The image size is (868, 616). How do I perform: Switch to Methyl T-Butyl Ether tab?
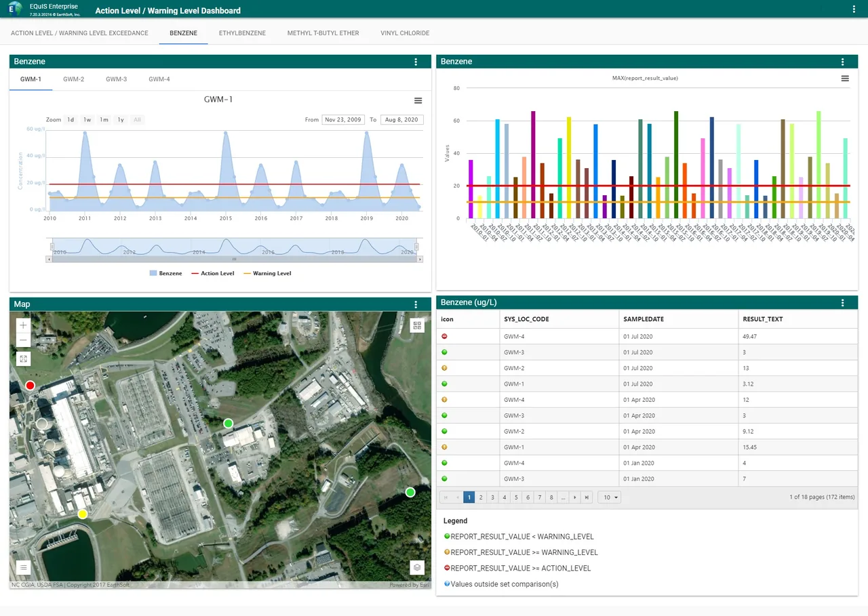pyautogui.click(x=323, y=33)
